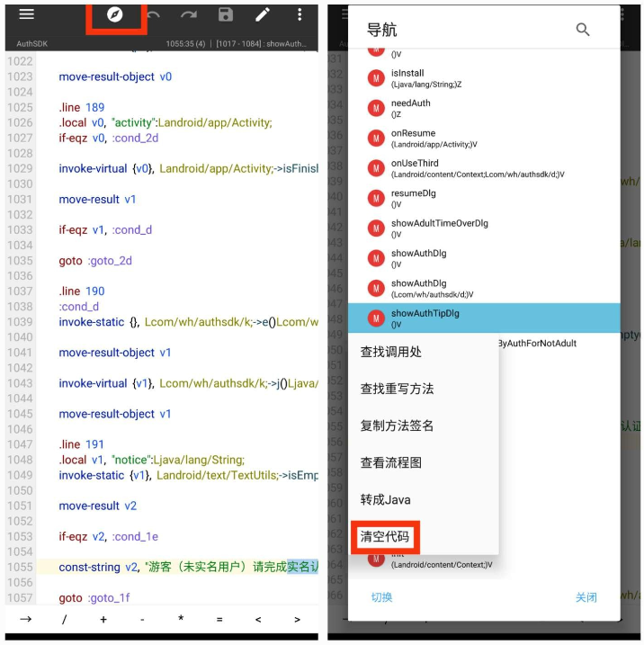Select the onUseThird method icon
This screenshot has height=645, width=644.
pos(375,168)
